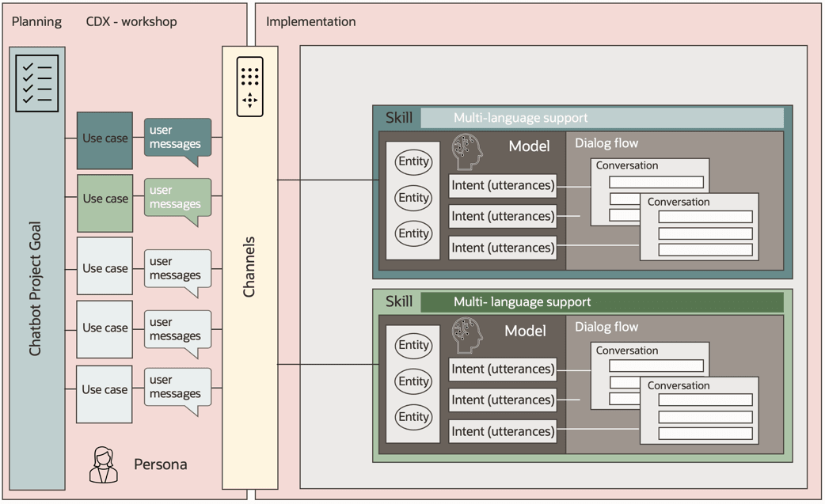The width and height of the screenshot is (825, 504).
Task: Toggle the top Entity oval in upper Skill
Action: (x=413, y=161)
